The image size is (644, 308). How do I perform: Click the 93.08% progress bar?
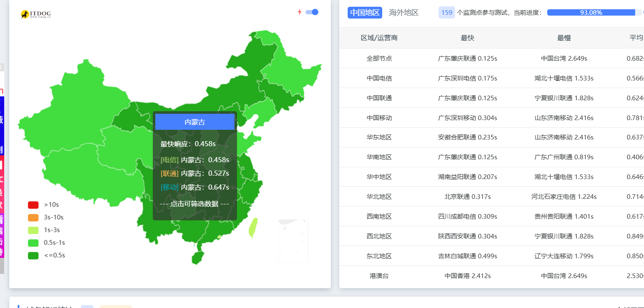click(591, 13)
